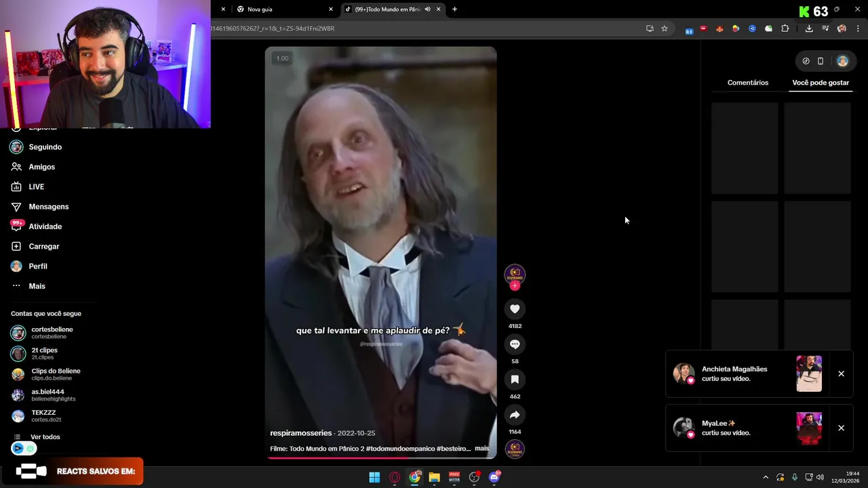Open the volume icon in the system tray
Screen dimensions: 868x488
pyautogui.click(x=820, y=477)
